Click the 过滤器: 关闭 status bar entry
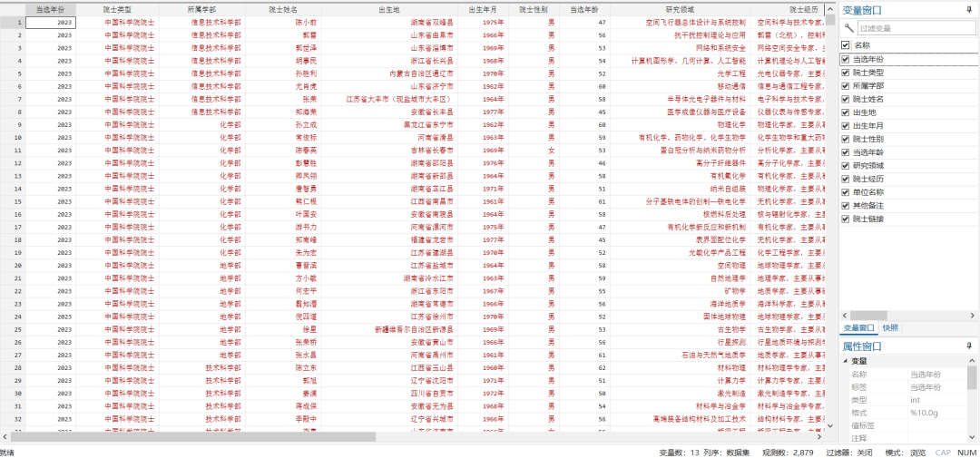The height and width of the screenshot is (458, 980). coord(849,452)
